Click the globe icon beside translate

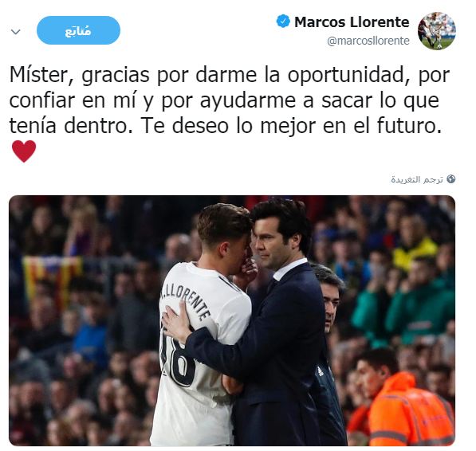click(451, 179)
